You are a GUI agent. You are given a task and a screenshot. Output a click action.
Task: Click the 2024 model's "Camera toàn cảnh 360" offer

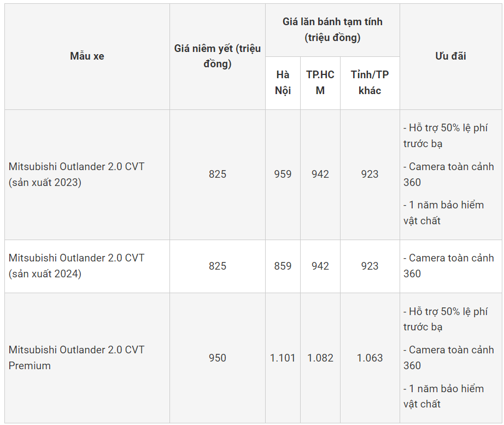[x=448, y=266]
